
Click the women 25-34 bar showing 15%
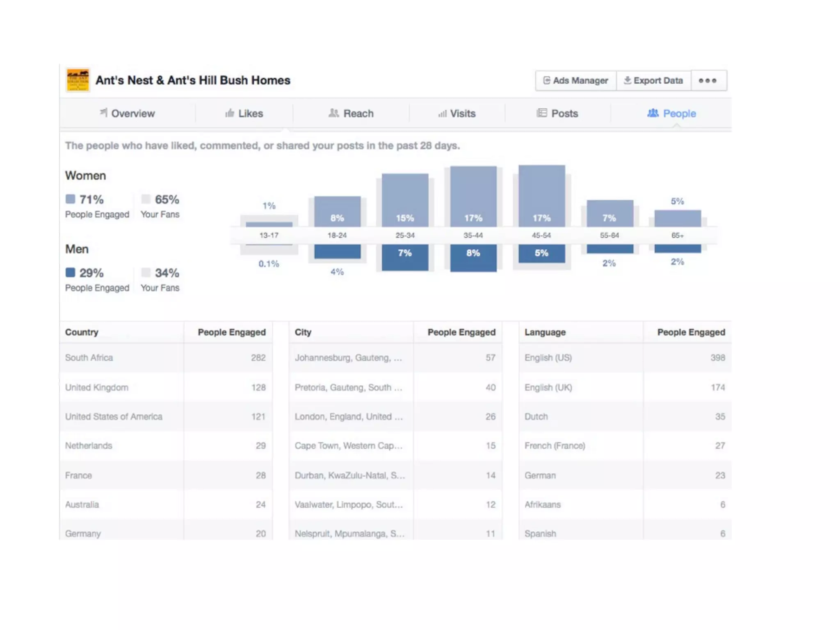point(405,200)
